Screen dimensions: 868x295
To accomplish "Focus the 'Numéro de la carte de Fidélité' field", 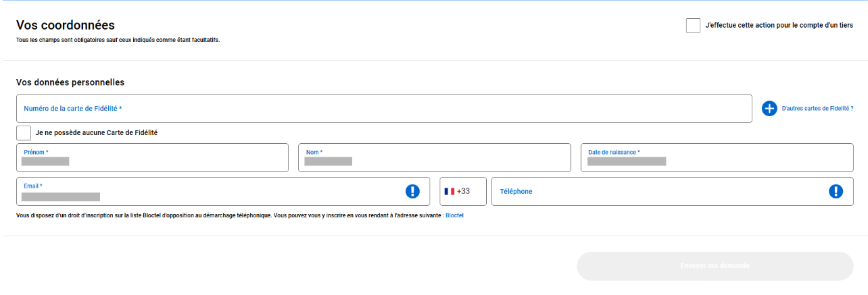I will pyautogui.click(x=384, y=108).
